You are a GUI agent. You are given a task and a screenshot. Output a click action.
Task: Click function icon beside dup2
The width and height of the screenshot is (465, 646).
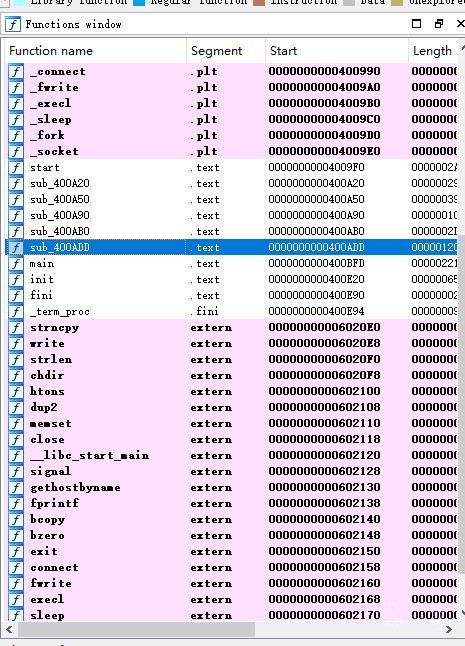[x=16, y=407]
